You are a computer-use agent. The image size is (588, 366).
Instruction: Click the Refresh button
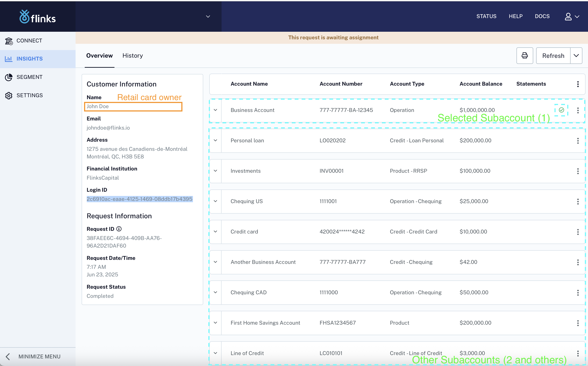pyautogui.click(x=553, y=56)
